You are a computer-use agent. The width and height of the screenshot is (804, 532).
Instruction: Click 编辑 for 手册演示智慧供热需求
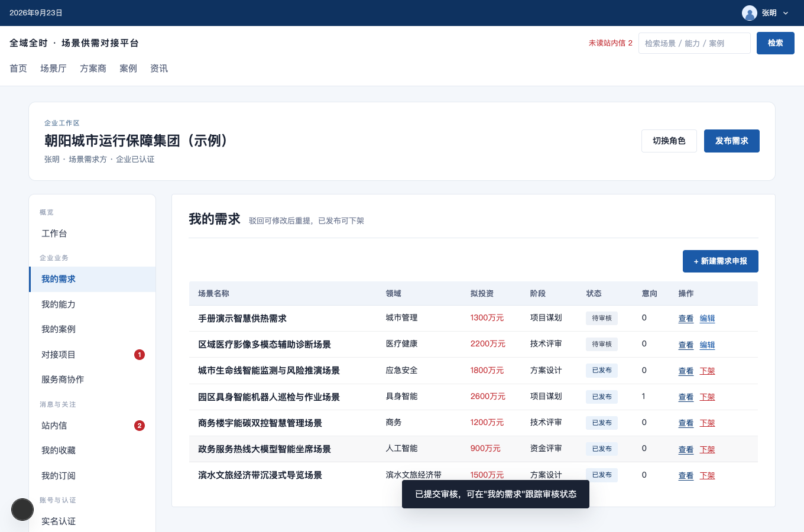(x=707, y=319)
